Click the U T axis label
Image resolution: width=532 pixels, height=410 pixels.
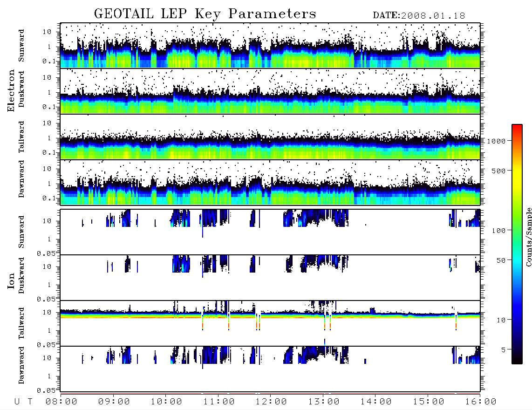[23, 402]
